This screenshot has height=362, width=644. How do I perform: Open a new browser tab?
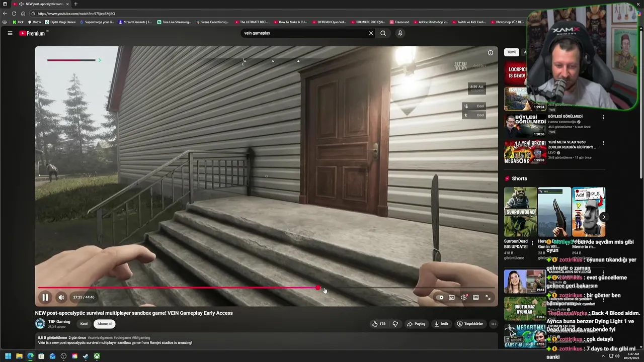point(75,4)
